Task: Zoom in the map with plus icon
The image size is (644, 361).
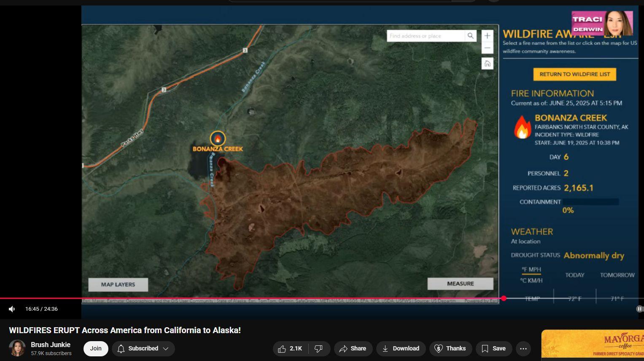Action: [x=487, y=36]
